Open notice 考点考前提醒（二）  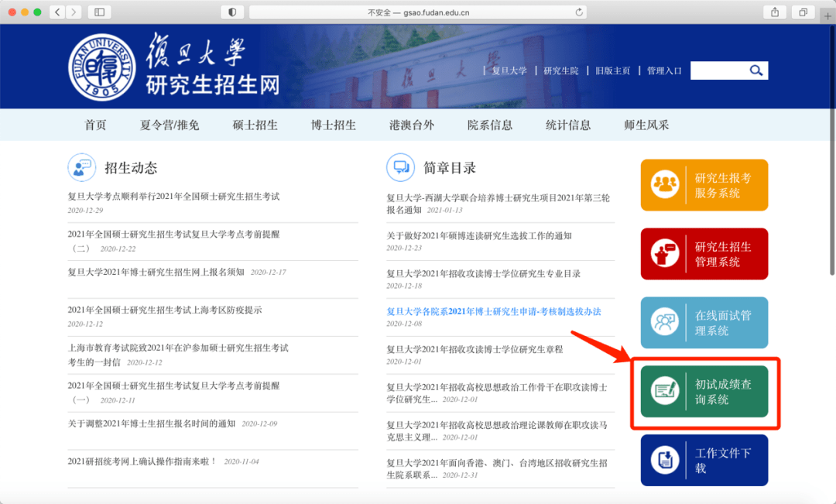(173, 241)
